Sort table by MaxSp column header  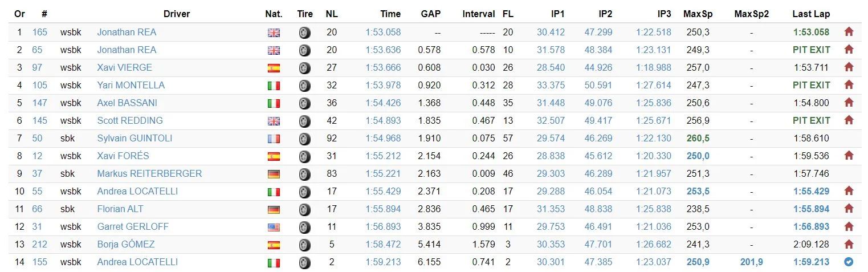tap(698, 14)
